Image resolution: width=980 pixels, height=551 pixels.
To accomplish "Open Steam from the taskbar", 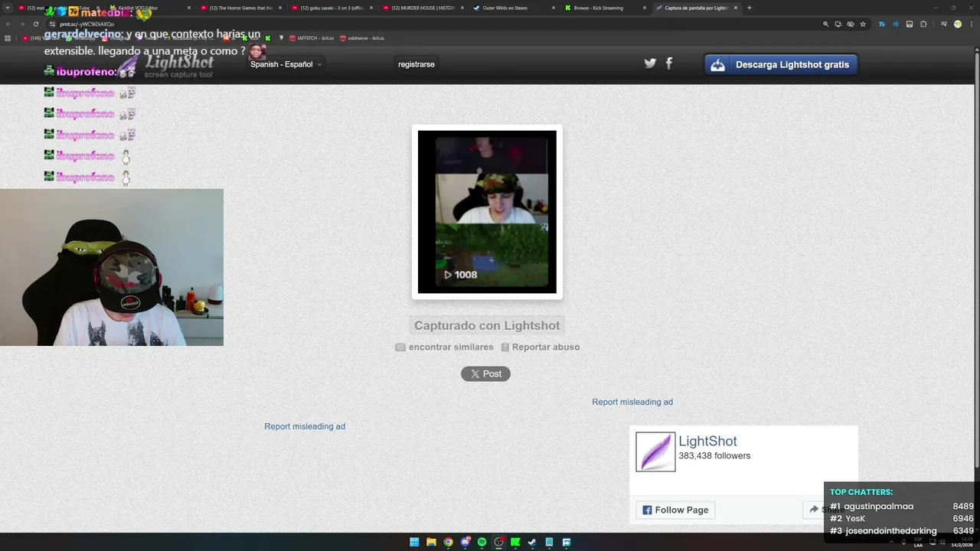I will (532, 542).
